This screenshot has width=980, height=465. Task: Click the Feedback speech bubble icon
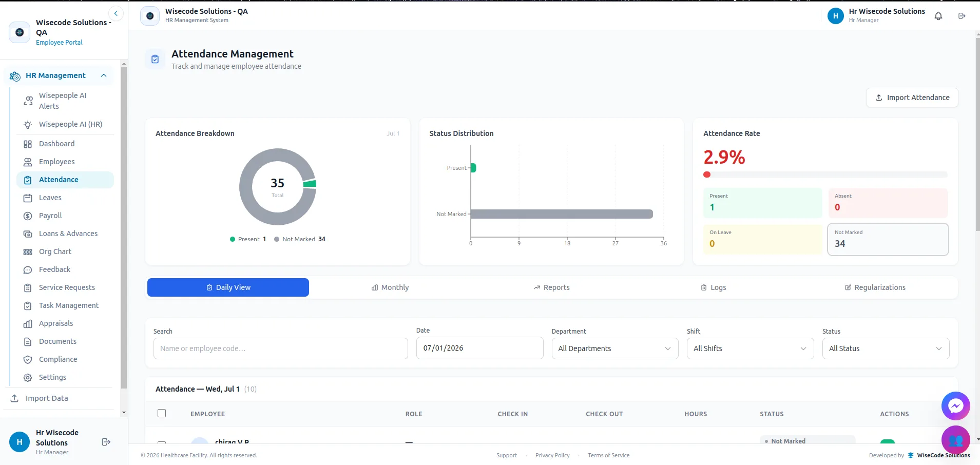tap(28, 270)
